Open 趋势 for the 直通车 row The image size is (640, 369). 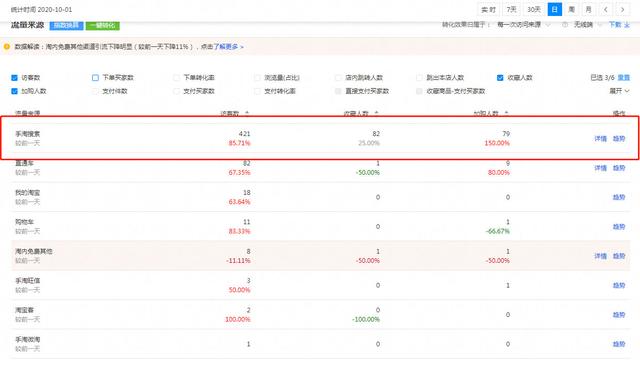[619, 168]
